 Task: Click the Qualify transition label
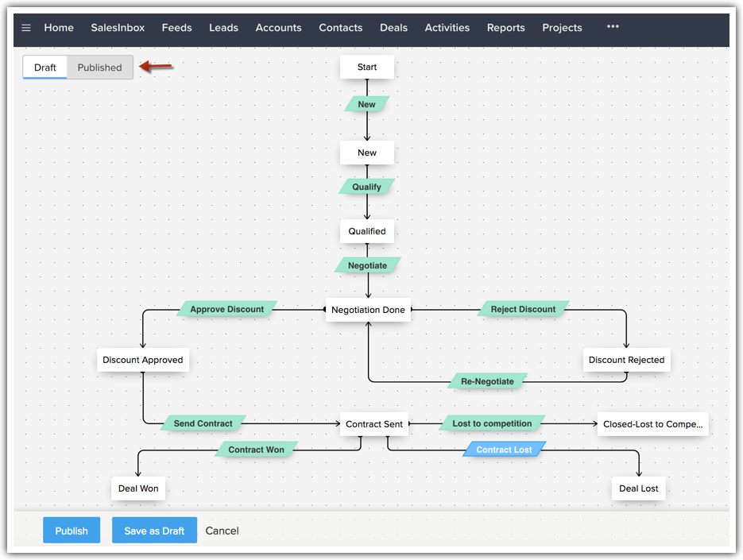[367, 187]
